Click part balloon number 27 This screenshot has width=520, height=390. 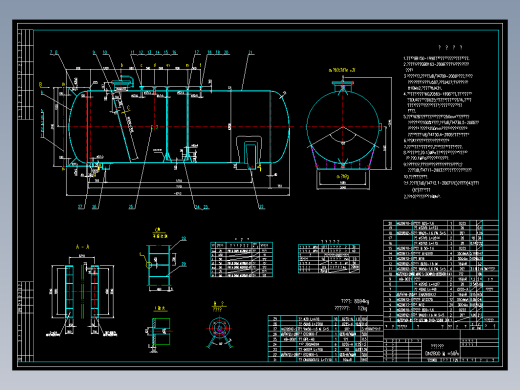coord(81,207)
